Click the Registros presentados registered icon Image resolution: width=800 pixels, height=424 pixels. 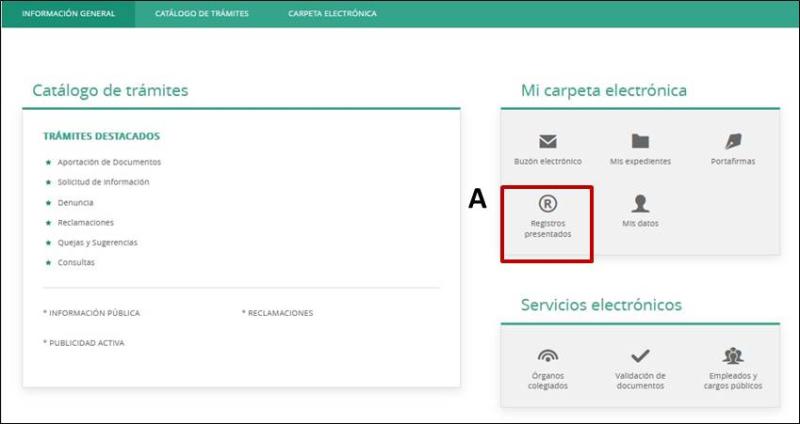pos(547,204)
